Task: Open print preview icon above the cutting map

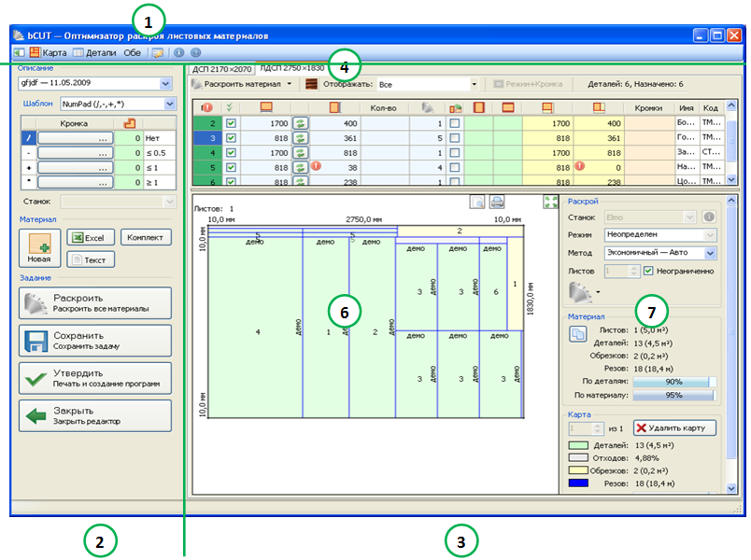Action: 477,202
